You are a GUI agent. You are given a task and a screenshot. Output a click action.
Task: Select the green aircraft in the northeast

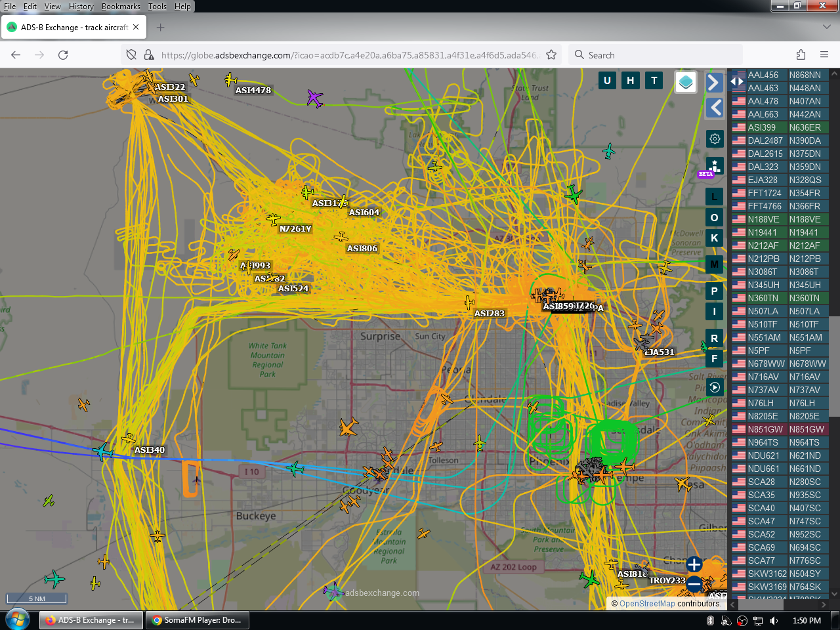click(573, 194)
